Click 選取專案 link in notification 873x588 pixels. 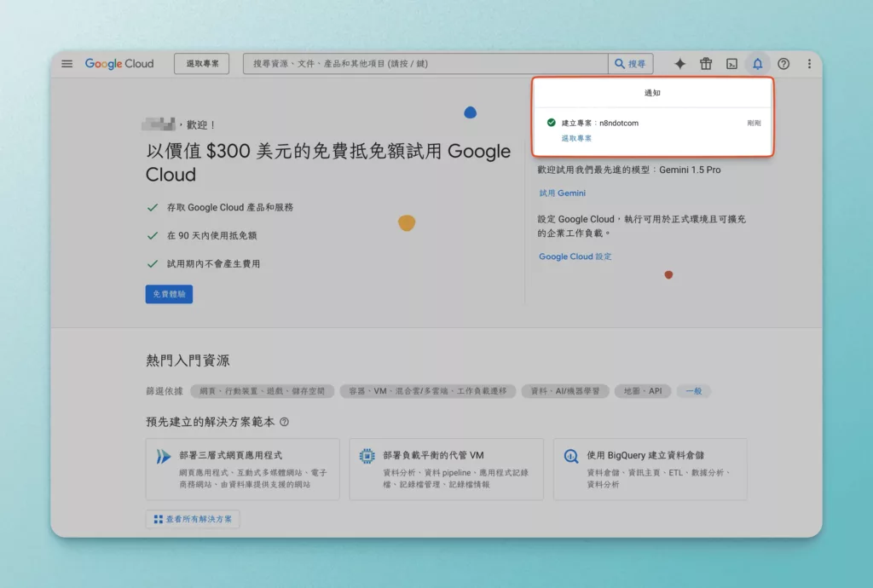(x=576, y=138)
